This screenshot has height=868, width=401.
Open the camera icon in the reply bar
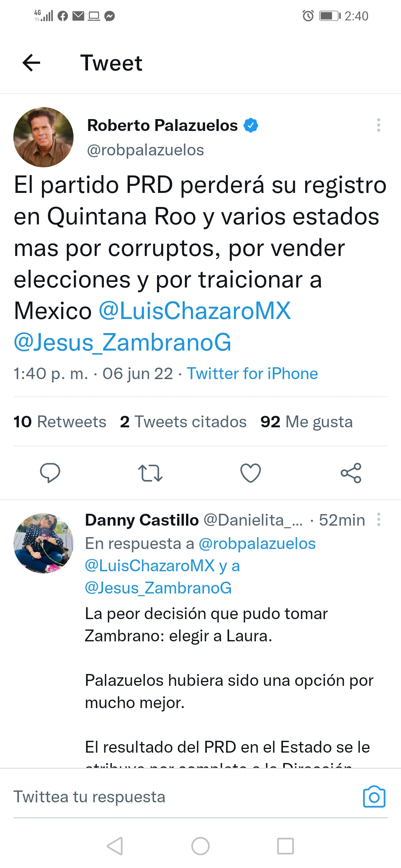click(x=374, y=796)
